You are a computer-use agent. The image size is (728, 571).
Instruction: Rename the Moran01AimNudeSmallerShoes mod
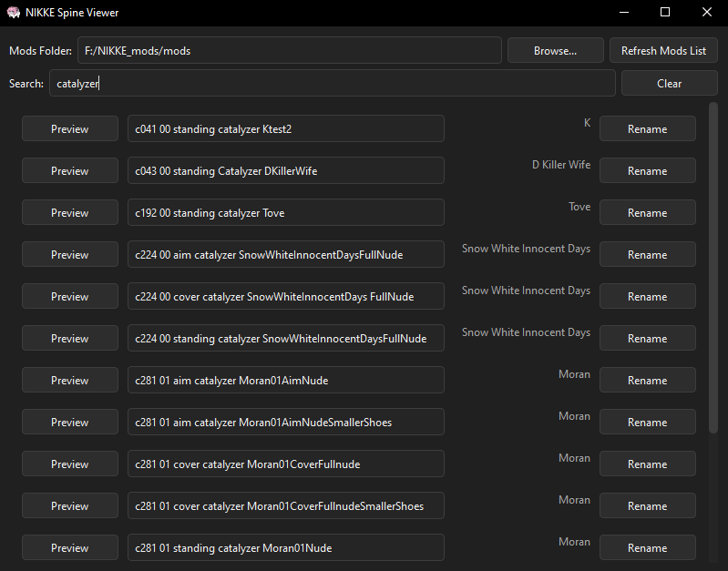point(647,423)
